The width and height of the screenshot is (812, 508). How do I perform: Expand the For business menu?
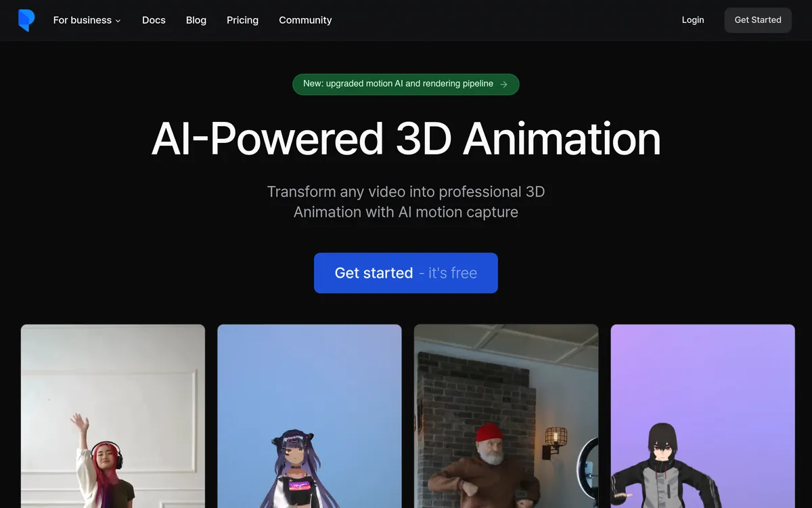(x=82, y=20)
